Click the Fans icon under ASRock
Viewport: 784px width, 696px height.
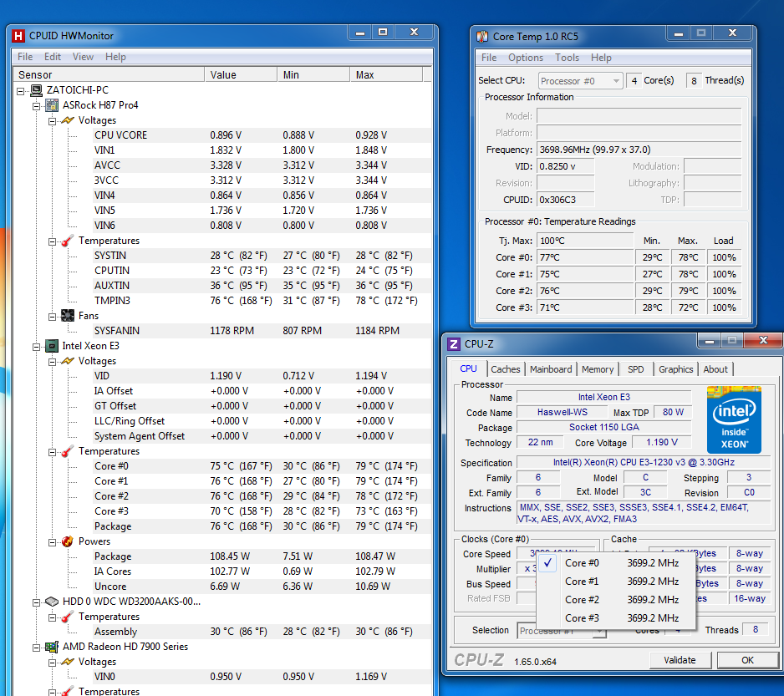click(68, 316)
